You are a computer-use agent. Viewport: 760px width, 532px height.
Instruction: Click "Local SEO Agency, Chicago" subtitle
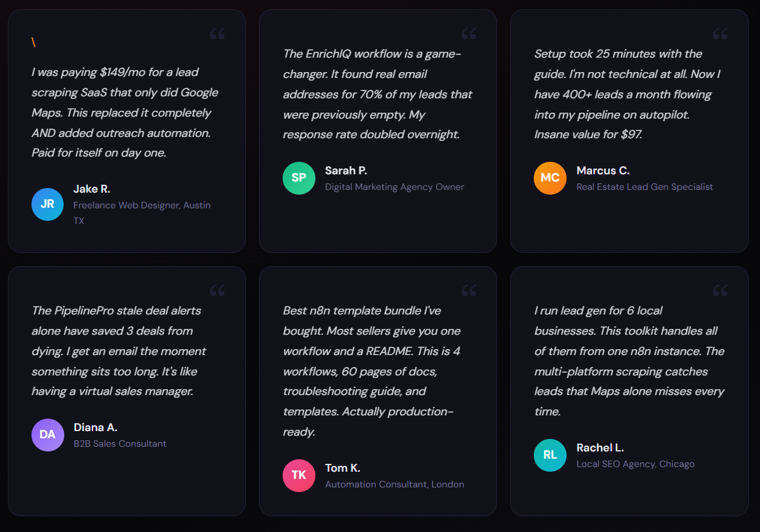(x=635, y=464)
